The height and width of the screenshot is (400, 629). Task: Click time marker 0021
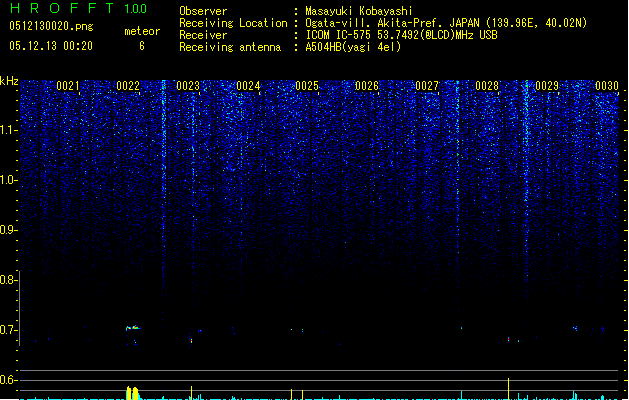pos(68,86)
